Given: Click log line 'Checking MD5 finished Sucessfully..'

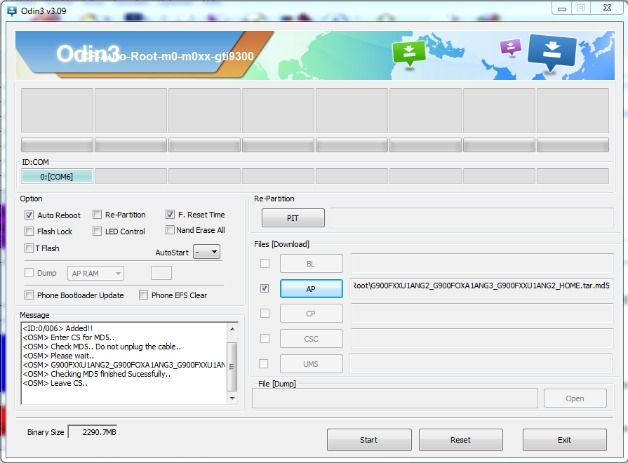Looking at the screenshot, I should click(x=111, y=374).
